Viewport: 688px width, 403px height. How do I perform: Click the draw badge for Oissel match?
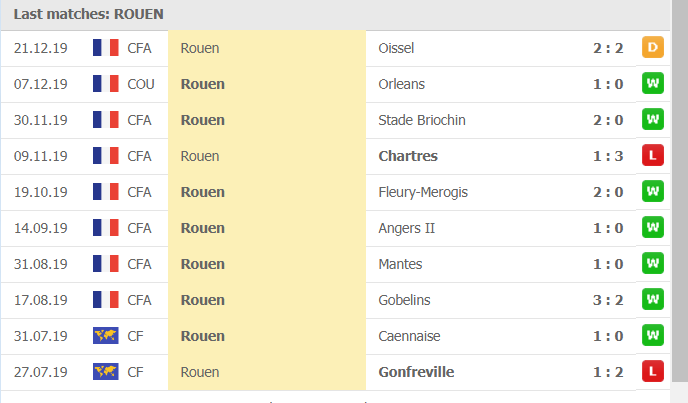click(653, 48)
